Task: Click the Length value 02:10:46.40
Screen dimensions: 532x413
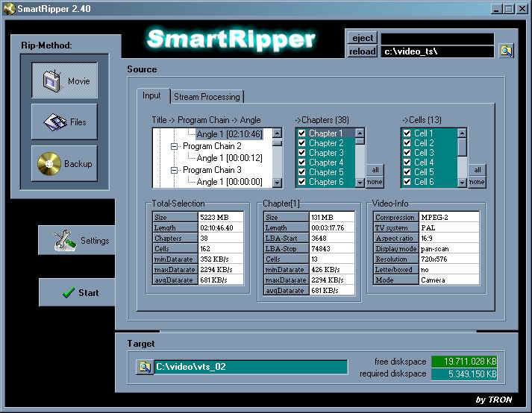Action: (221, 228)
